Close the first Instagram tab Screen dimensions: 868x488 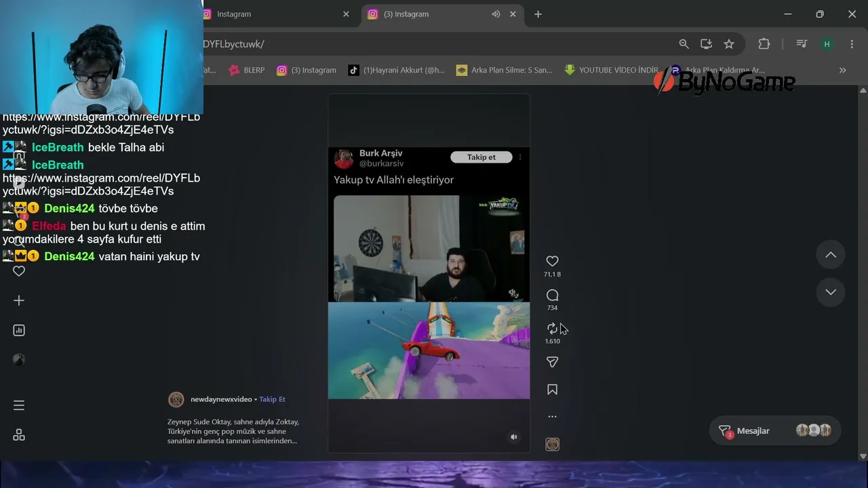coord(346,14)
